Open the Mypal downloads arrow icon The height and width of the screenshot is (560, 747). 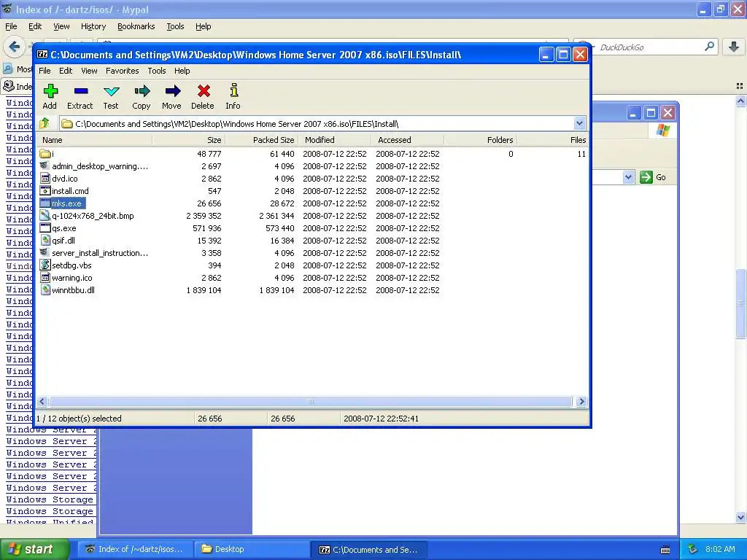(x=734, y=47)
